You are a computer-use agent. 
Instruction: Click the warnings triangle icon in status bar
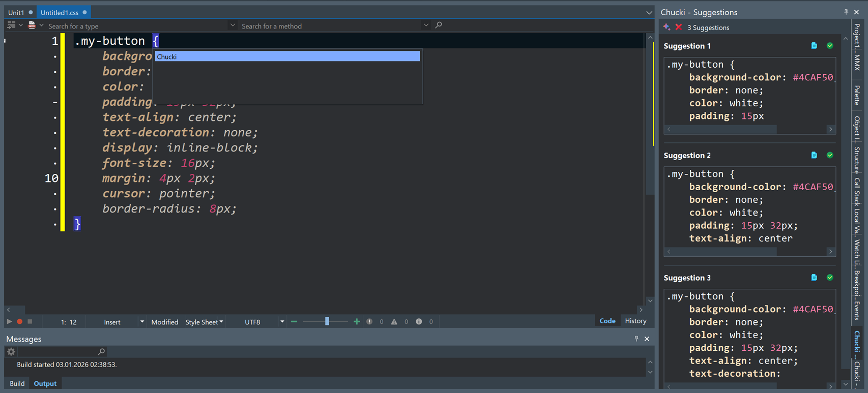tap(394, 321)
